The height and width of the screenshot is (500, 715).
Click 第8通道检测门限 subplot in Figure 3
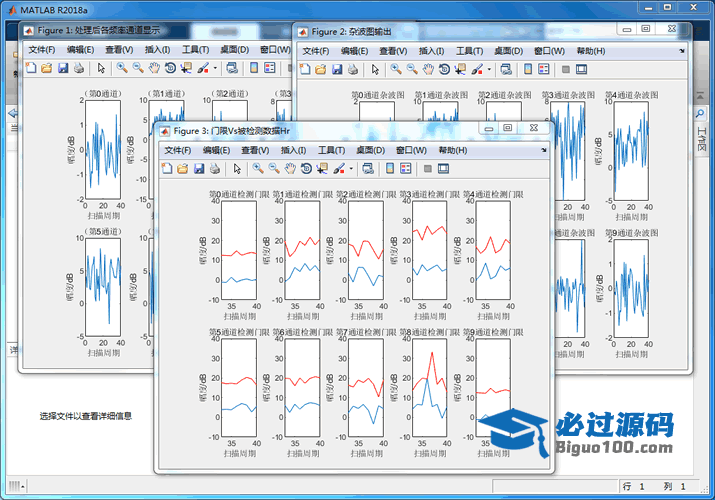point(430,387)
